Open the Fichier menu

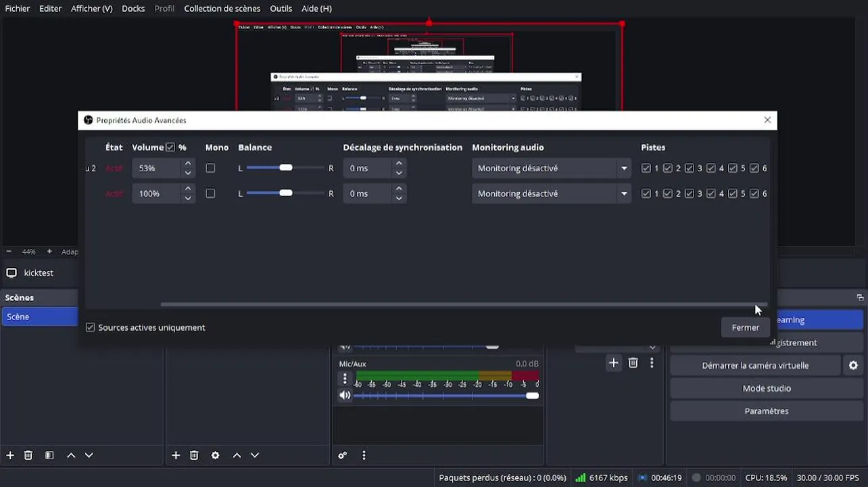[18, 8]
